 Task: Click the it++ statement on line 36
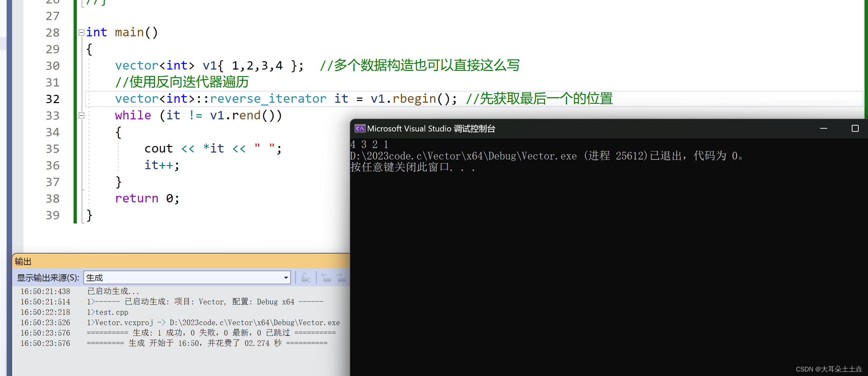tap(162, 165)
